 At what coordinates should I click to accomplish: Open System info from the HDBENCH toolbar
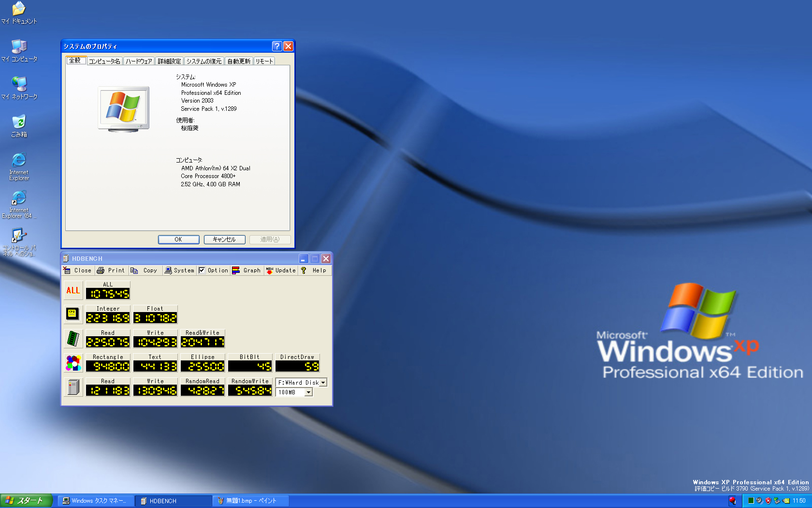[x=179, y=270]
